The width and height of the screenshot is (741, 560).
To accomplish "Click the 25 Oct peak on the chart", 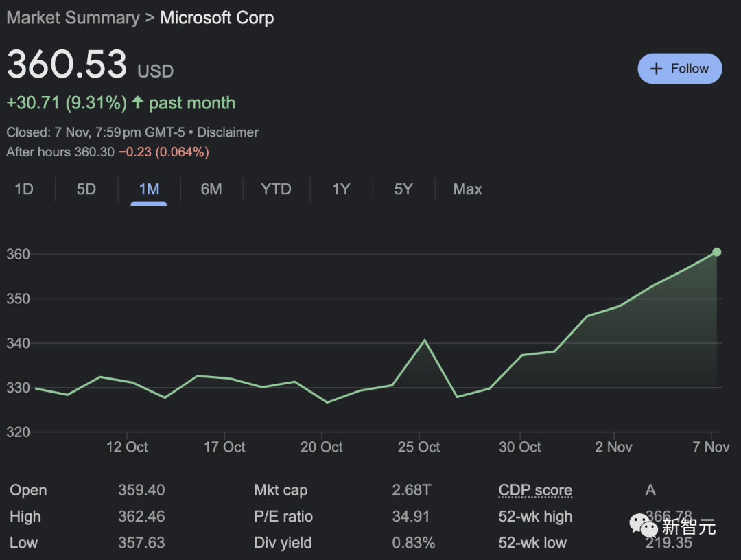I will (425, 340).
